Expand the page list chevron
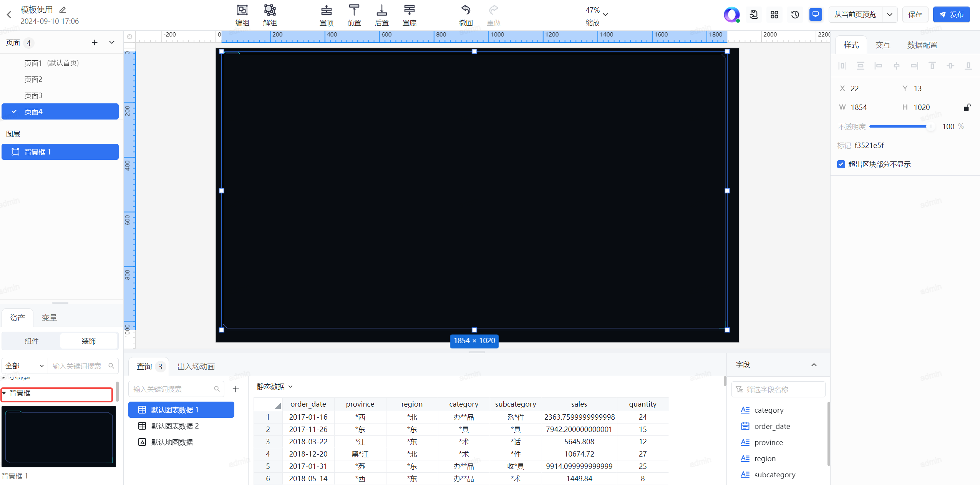 pos(112,42)
